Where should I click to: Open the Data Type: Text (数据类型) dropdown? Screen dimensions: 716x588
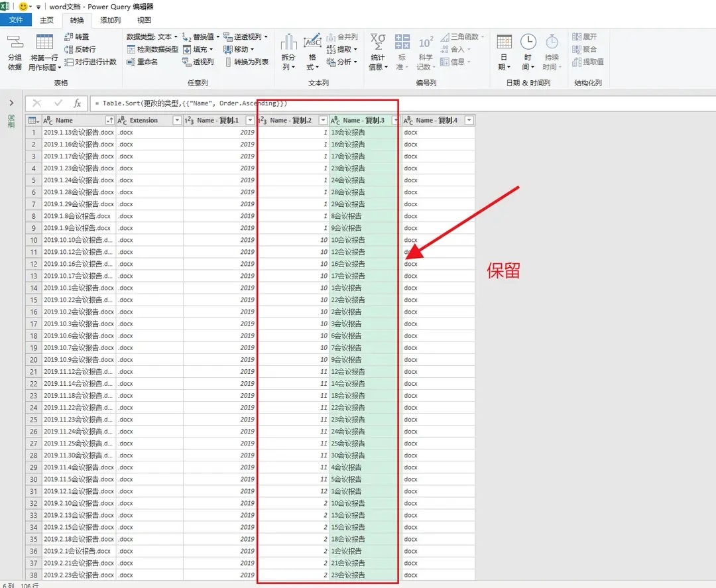[x=152, y=37]
